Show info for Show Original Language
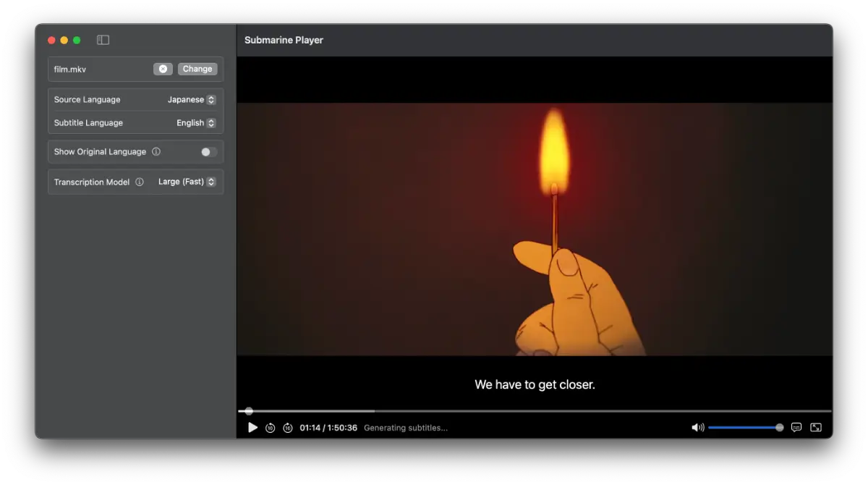Screen dimensions: 868x485 (156, 152)
